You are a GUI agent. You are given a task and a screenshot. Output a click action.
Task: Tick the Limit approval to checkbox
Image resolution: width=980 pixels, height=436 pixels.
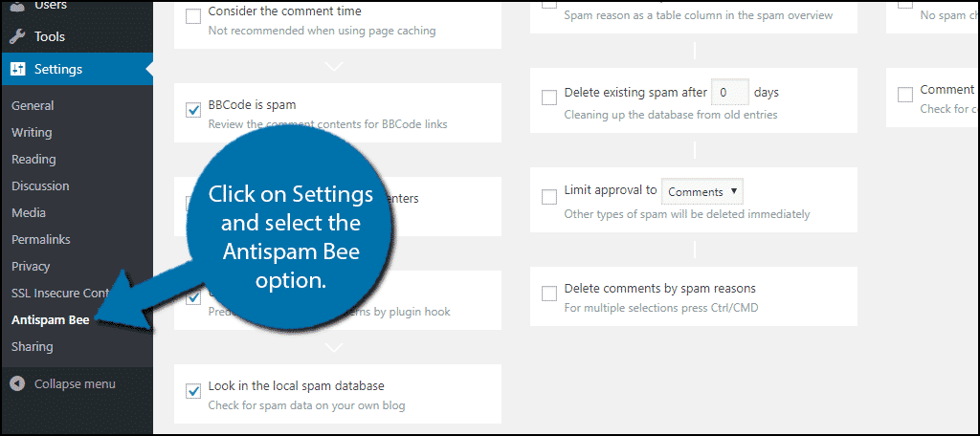[x=549, y=197]
